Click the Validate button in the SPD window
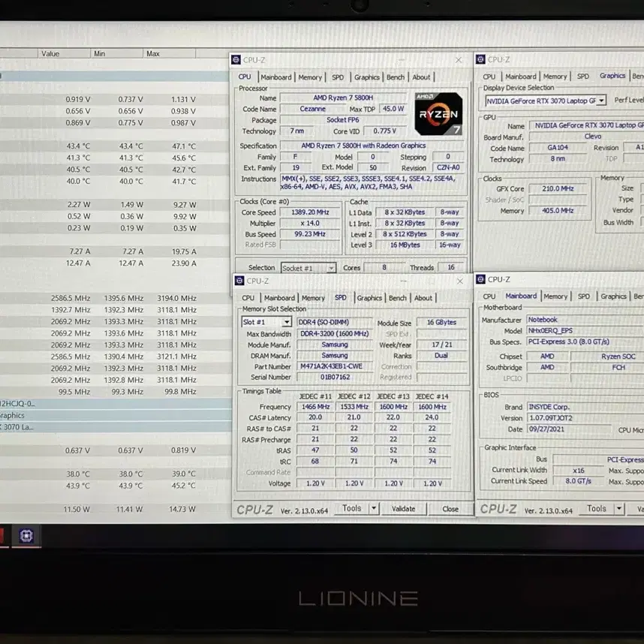 [x=404, y=509]
